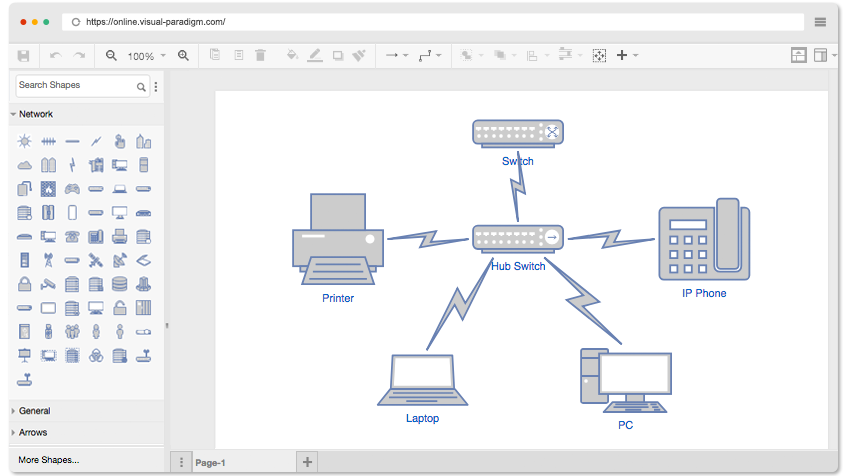This screenshot has height=476, width=848.
Task: Select the radio tower shape in palette
Action: point(48,260)
